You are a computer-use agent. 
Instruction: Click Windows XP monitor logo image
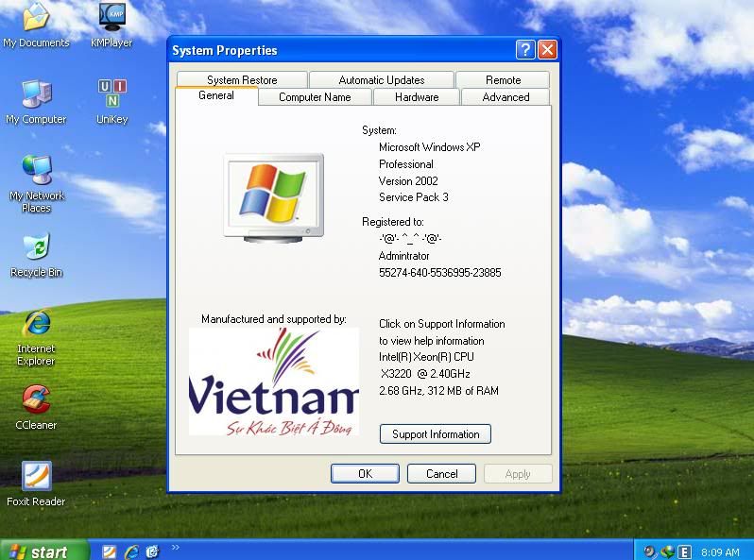coord(274,197)
